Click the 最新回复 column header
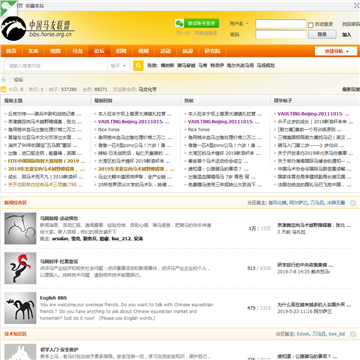Image resolution: width=360 pixels, height=360 pixels. coord(104,100)
